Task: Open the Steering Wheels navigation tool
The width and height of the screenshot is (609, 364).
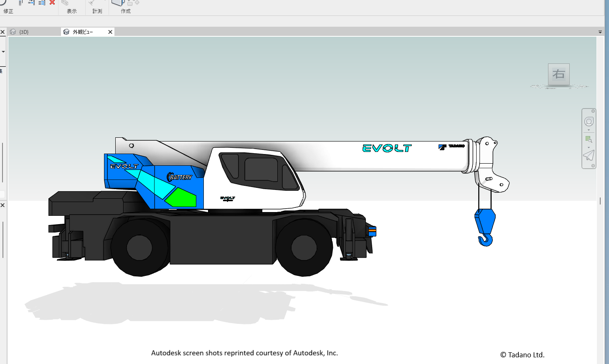Action: 589,121
